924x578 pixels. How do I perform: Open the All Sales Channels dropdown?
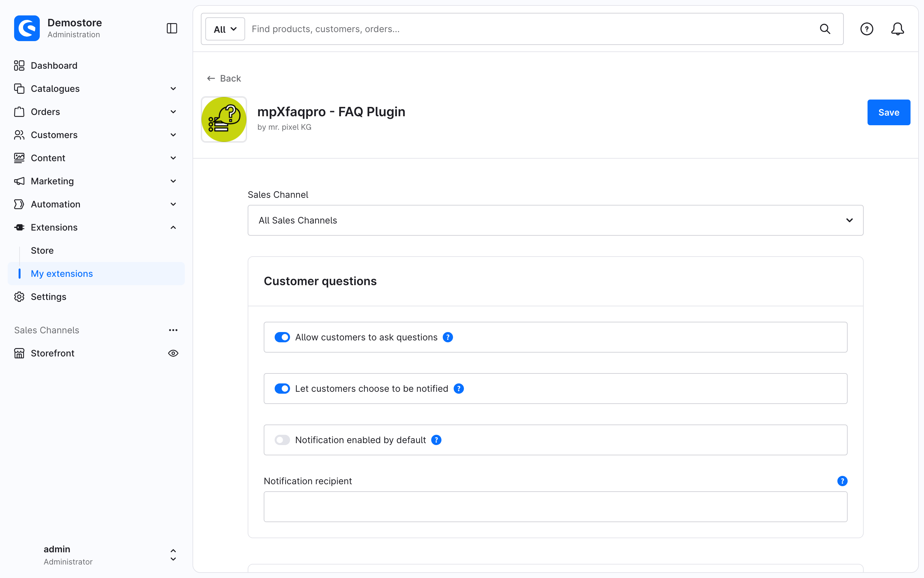pyautogui.click(x=555, y=220)
